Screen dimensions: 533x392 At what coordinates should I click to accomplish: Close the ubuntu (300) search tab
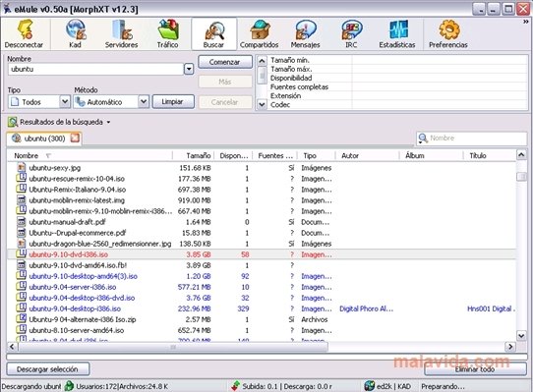point(75,138)
